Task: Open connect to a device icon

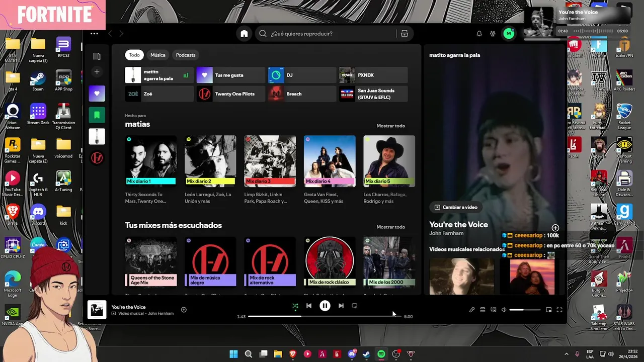Action: 493,310
